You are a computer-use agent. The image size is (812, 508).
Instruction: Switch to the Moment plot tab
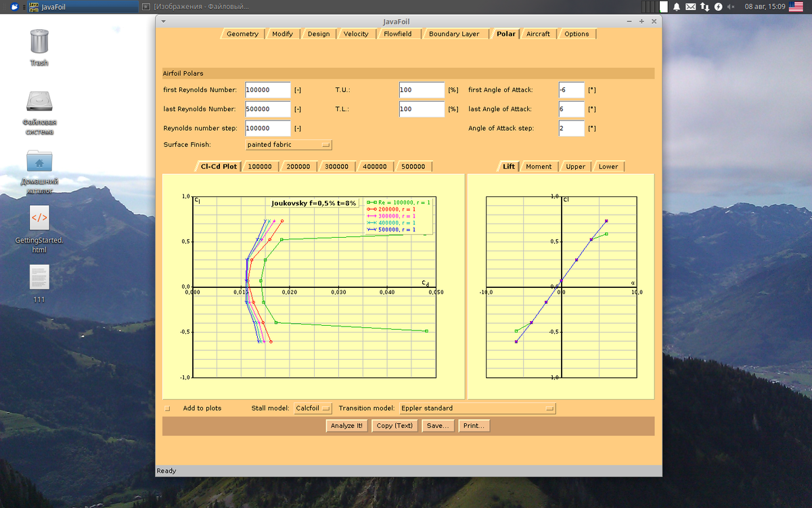(x=539, y=167)
